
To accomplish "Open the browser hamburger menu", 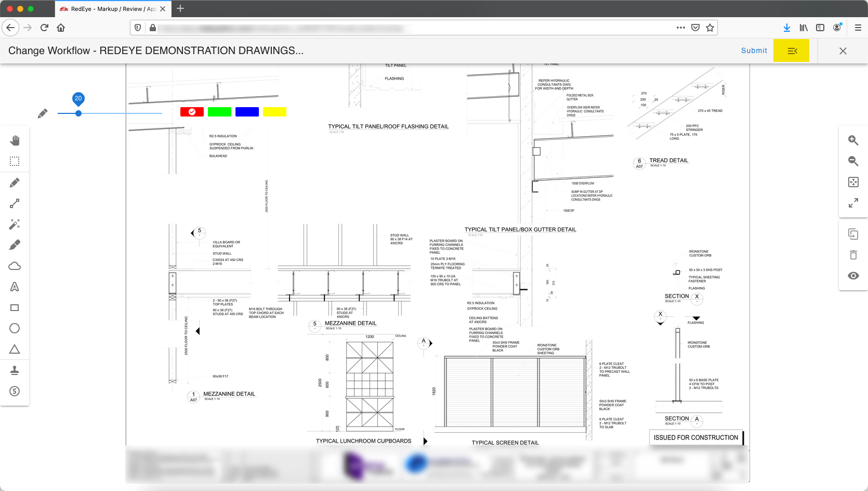I will coord(858,28).
